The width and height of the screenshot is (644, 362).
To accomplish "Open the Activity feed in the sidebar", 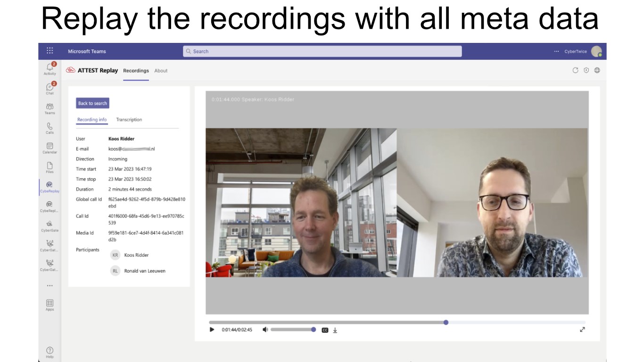I will [x=50, y=69].
